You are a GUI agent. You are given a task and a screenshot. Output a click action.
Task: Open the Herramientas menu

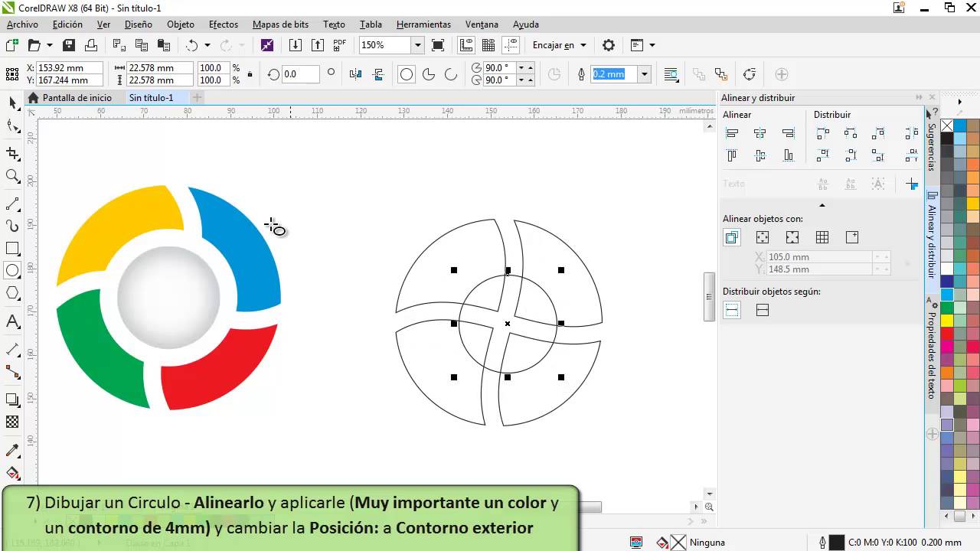pos(423,24)
